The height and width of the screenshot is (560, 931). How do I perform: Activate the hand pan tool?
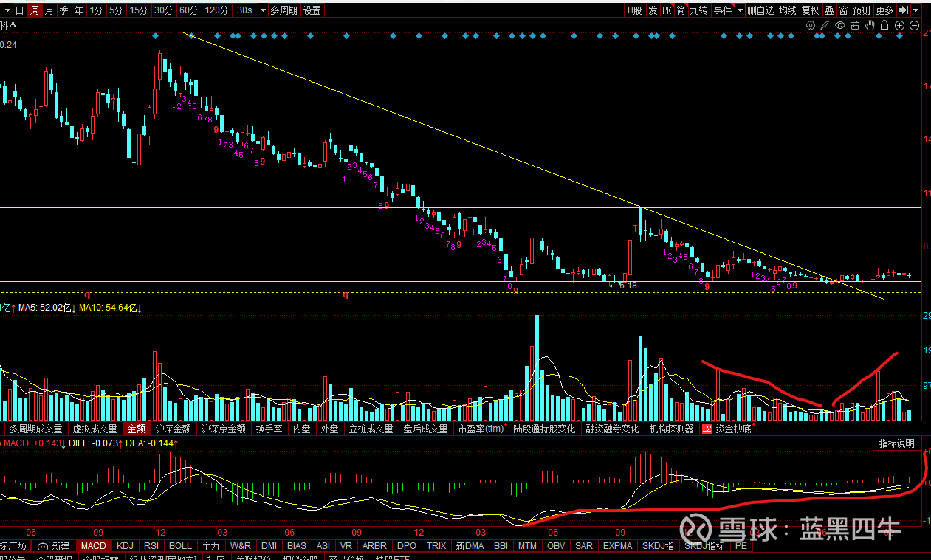pyautogui.click(x=870, y=25)
